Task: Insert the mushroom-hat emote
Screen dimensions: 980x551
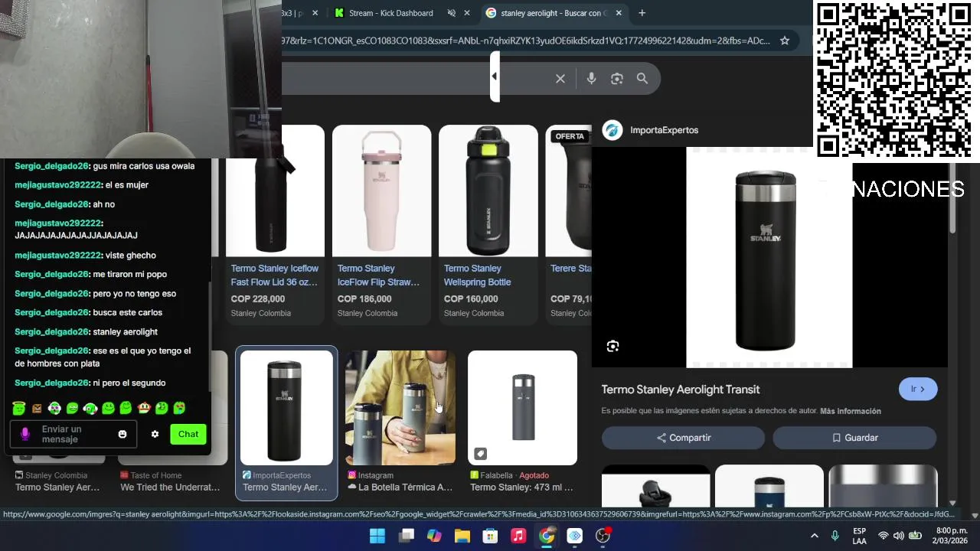Action: tap(143, 409)
